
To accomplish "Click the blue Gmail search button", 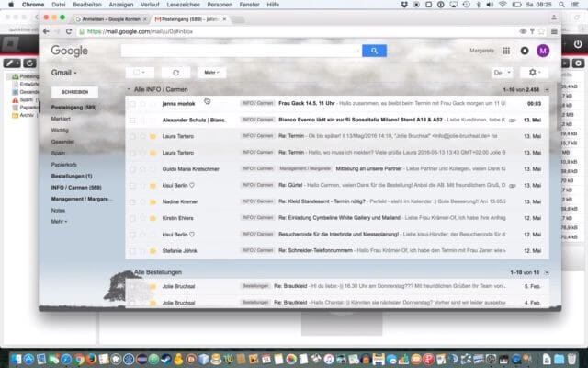I will click(x=374, y=51).
